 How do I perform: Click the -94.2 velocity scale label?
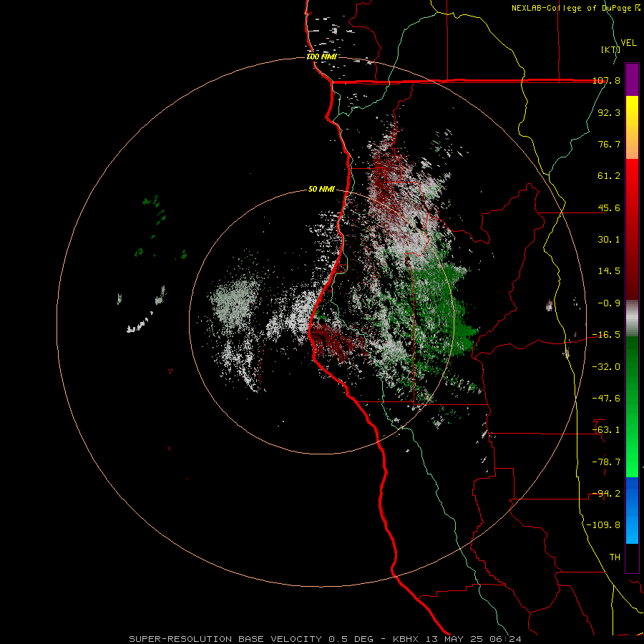[606, 494]
